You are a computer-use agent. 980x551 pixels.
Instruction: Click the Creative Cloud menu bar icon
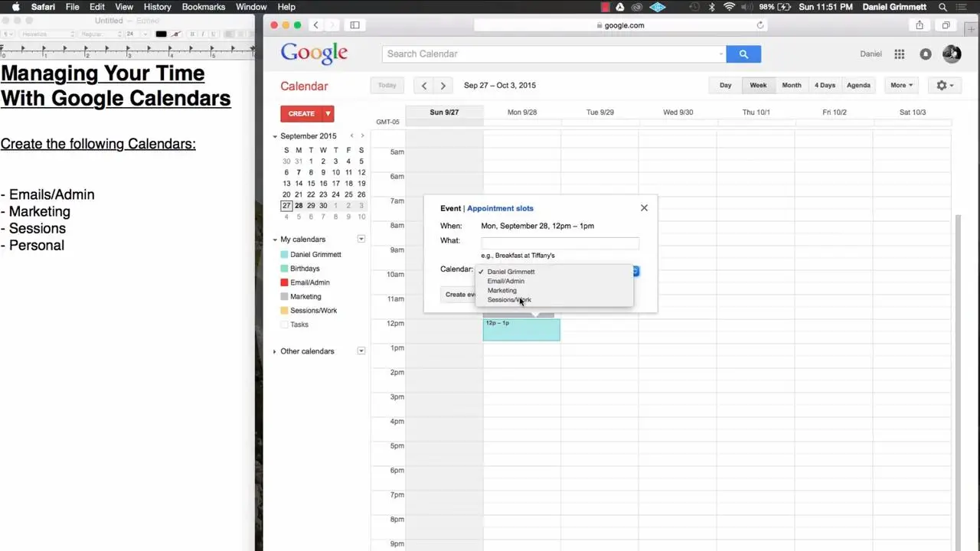pos(635,7)
